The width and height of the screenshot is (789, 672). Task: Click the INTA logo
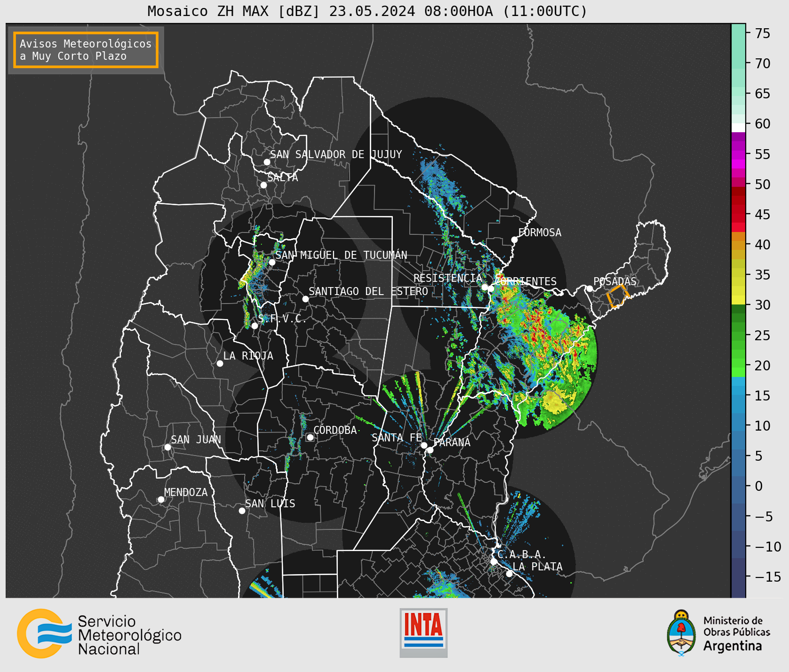423,632
